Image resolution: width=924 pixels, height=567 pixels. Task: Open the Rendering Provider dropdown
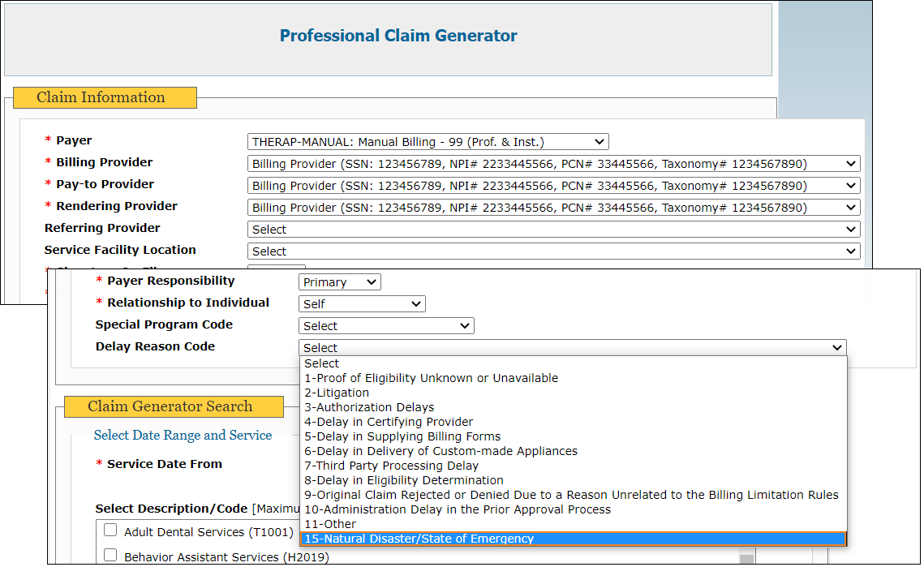tap(553, 208)
